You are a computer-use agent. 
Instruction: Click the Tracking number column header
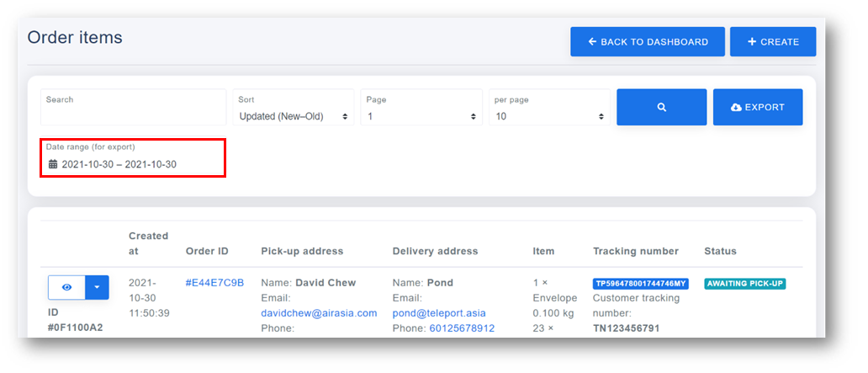[x=636, y=251]
